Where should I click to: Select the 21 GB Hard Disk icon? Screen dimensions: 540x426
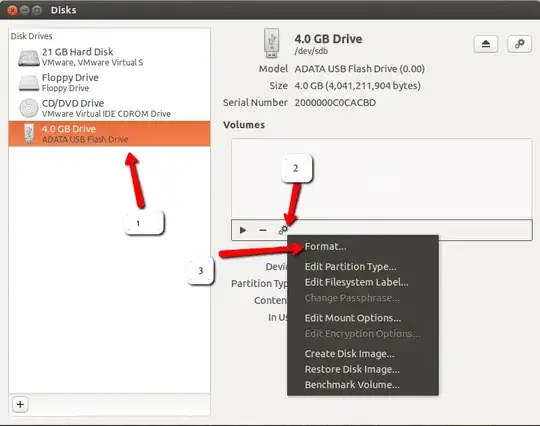pos(29,58)
